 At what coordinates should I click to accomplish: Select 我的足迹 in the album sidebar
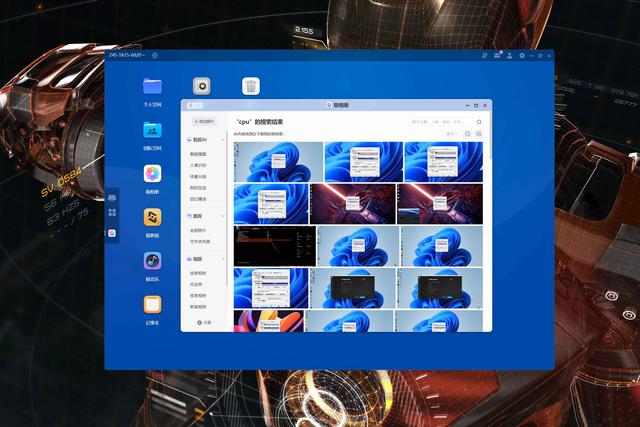tap(198, 188)
